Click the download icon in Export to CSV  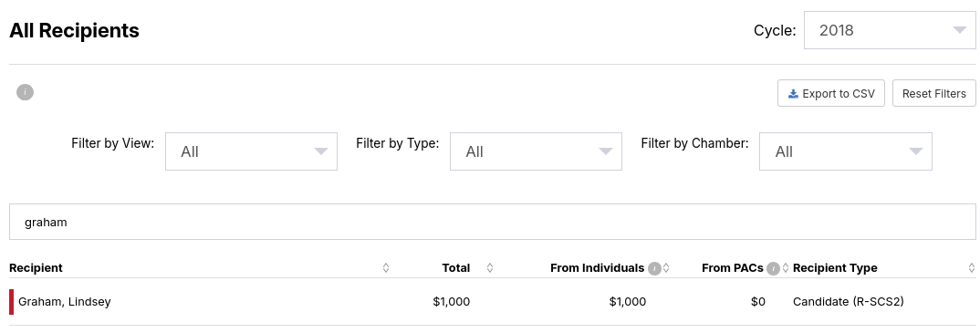pyautogui.click(x=793, y=94)
